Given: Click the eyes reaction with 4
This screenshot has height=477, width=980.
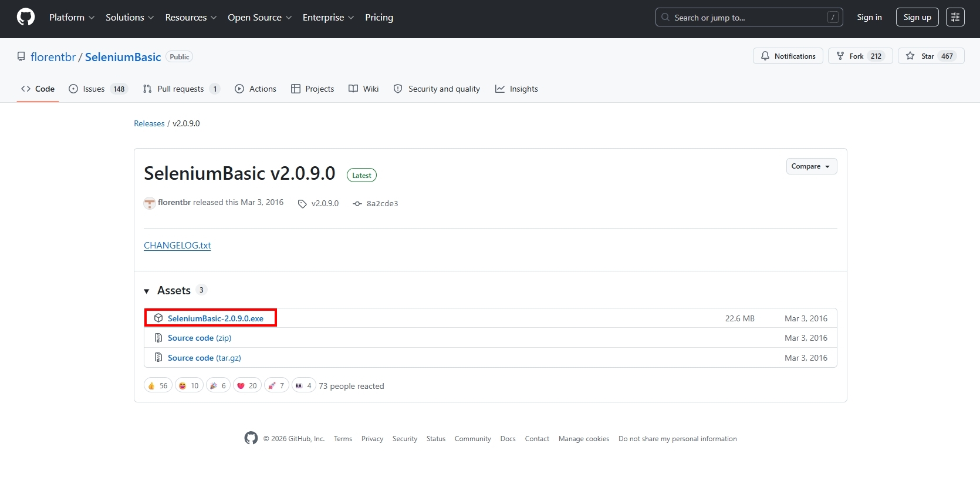Looking at the screenshot, I should point(304,385).
